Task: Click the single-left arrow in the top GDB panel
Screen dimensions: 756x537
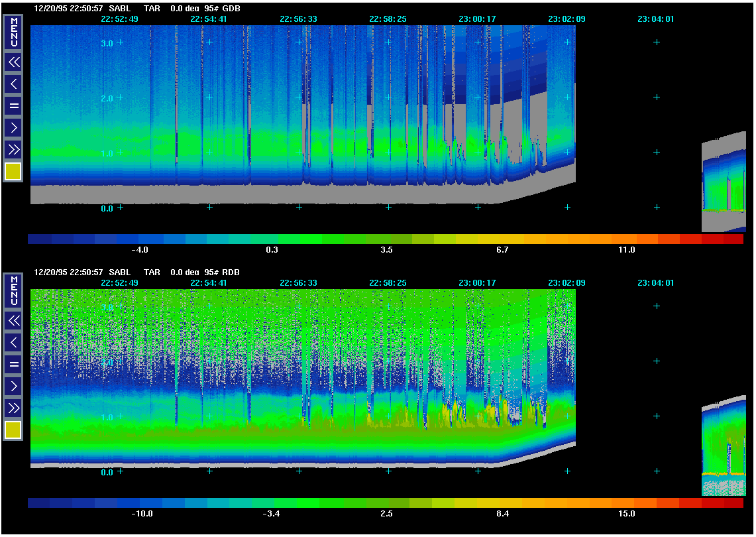Action: [13, 84]
